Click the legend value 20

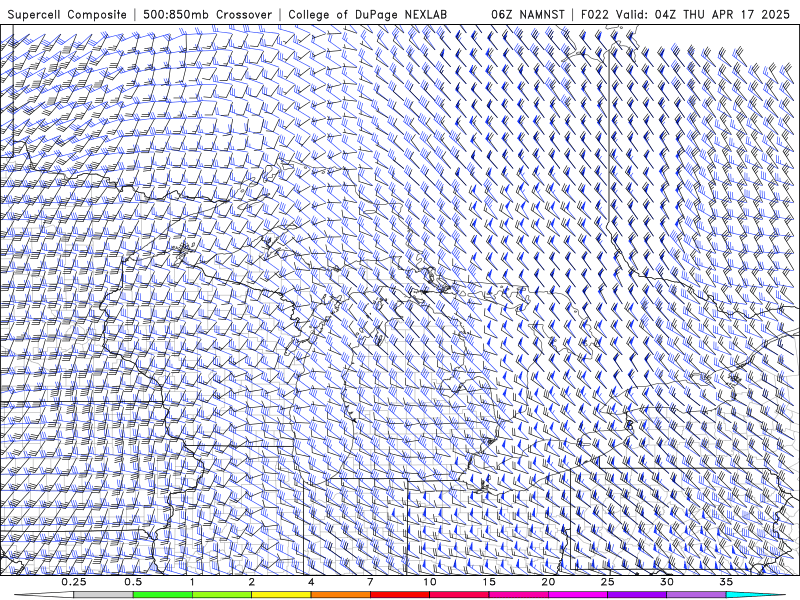click(x=548, y=582)
